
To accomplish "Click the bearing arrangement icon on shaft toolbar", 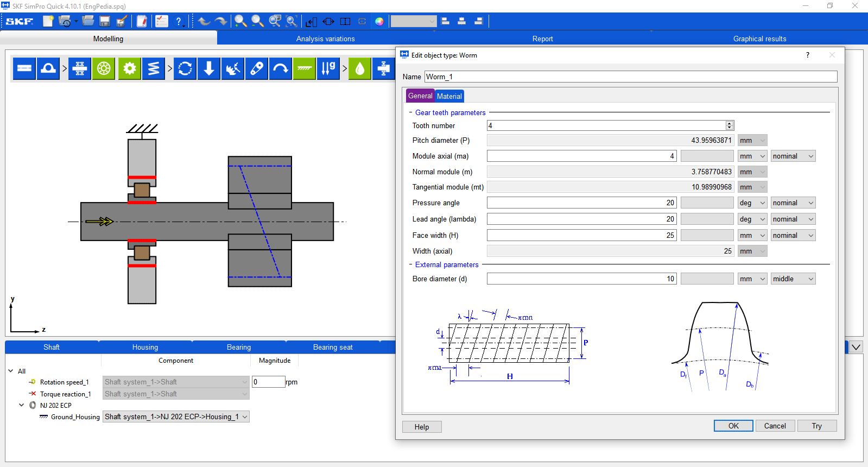I will 80,68.
